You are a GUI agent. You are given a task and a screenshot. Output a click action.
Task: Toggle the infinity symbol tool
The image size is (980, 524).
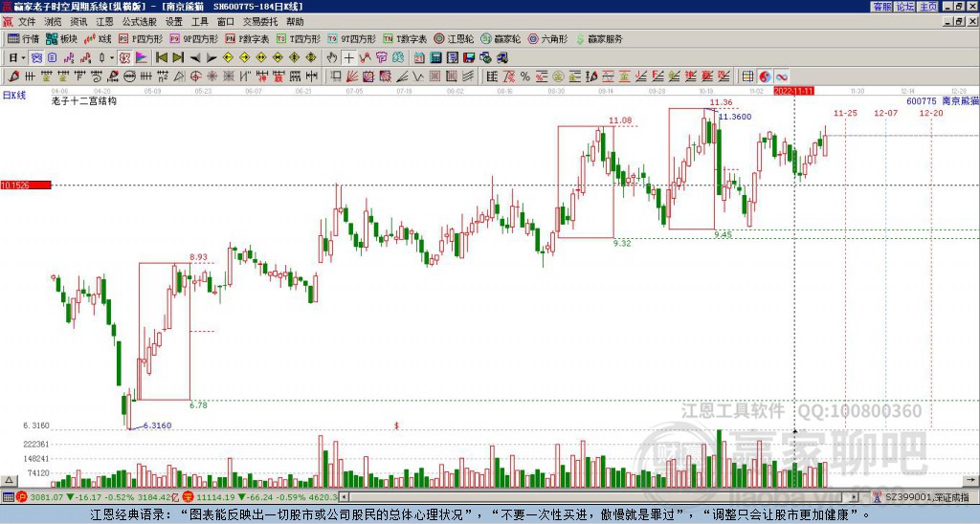(x=781, y=76)
